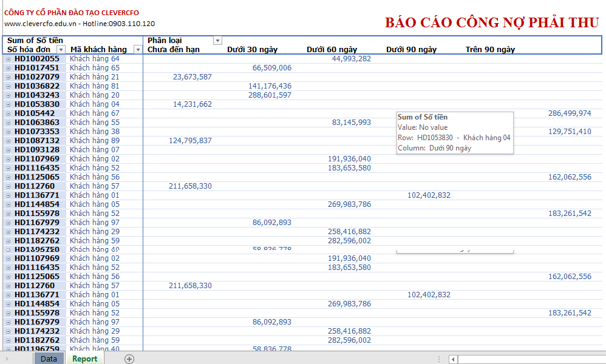This screenshot has width=606, height=364.
Task: Click the minus icon beside HD1036822
Action: point(8,86)
